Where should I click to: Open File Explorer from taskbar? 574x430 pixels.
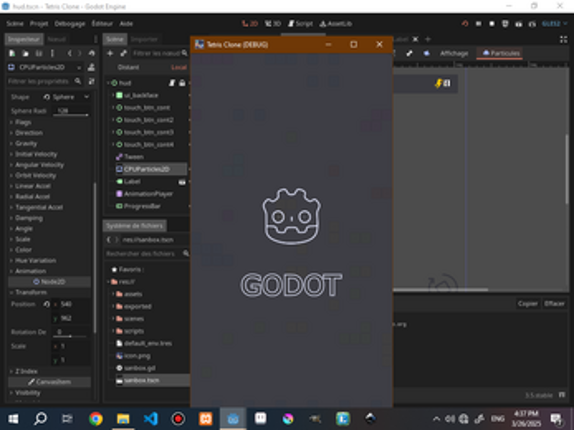click(x=123, y=418)
